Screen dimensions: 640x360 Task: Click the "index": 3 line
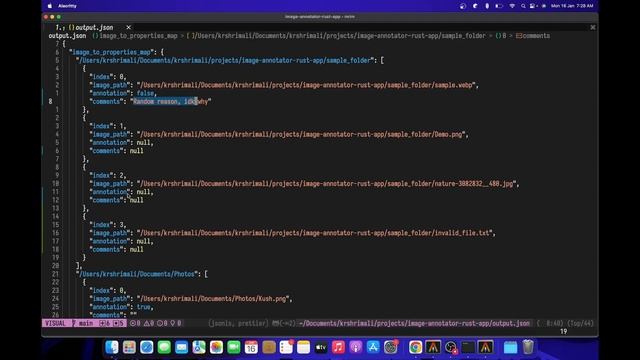(x=108, y=225)
